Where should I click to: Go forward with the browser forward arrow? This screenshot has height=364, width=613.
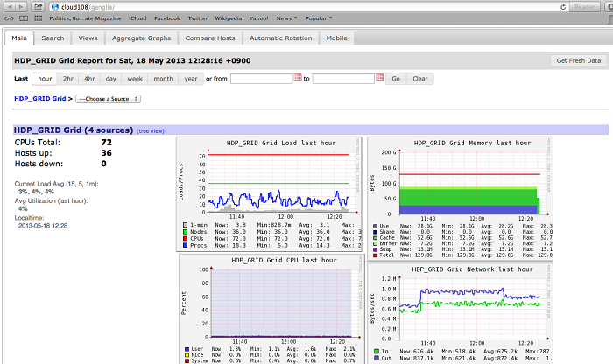pos(21,7)
